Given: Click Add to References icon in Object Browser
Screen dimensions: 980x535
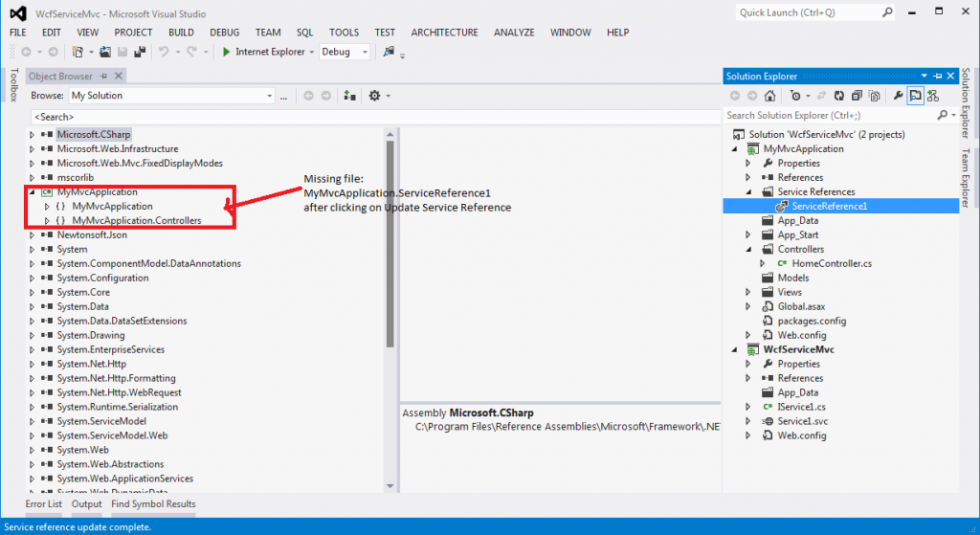Looking at the screenshot, I should (x=350, y=96).
